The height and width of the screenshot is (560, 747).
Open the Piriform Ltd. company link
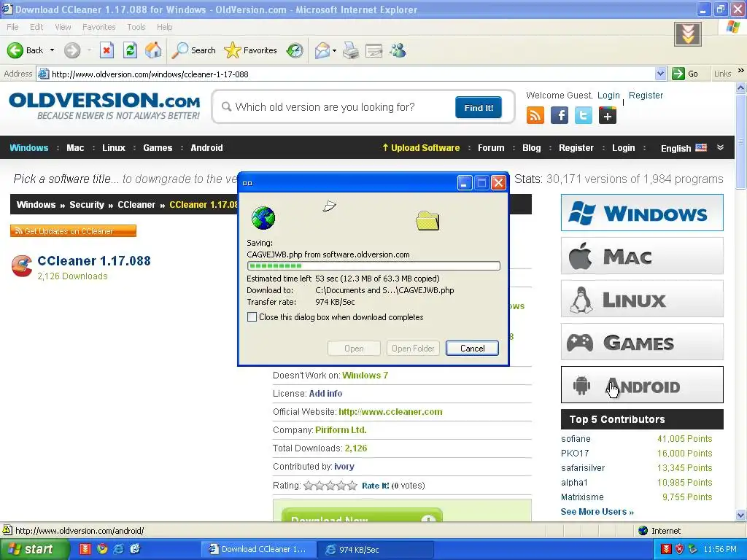[x=341, y=430]
